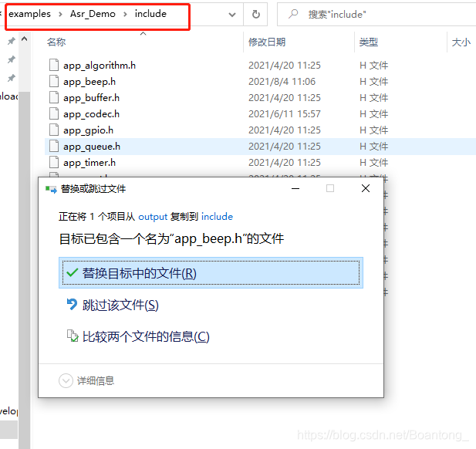Click the bottom pin icon in sidebar

click(12, 78)
